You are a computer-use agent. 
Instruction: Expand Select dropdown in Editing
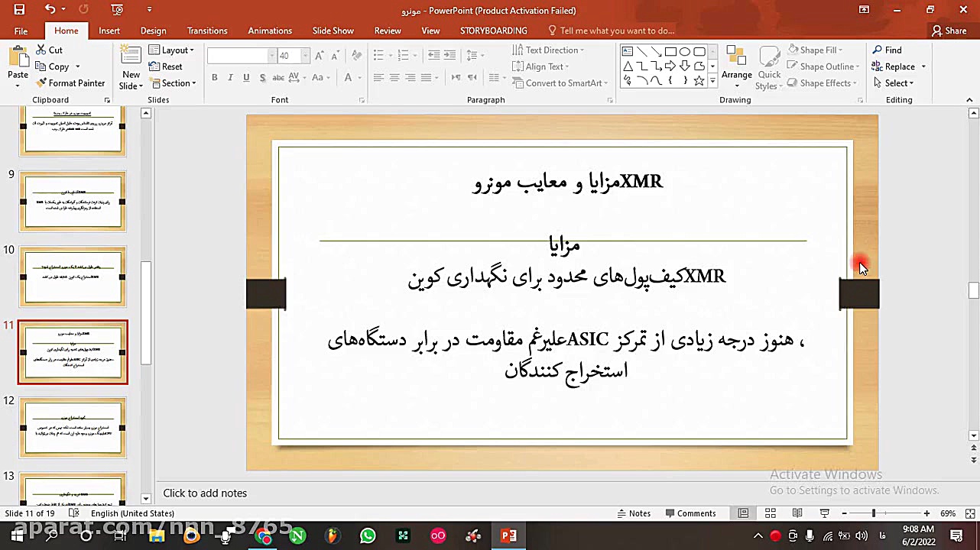892,83
